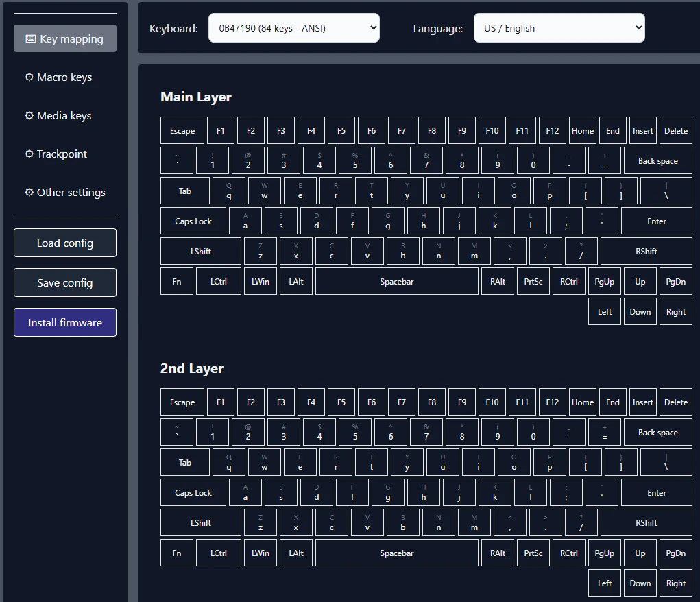The width and height of the screenshot is (700, 602).
Task: Select Tab key in Main Layer
Action: click(x=185, y=191)
